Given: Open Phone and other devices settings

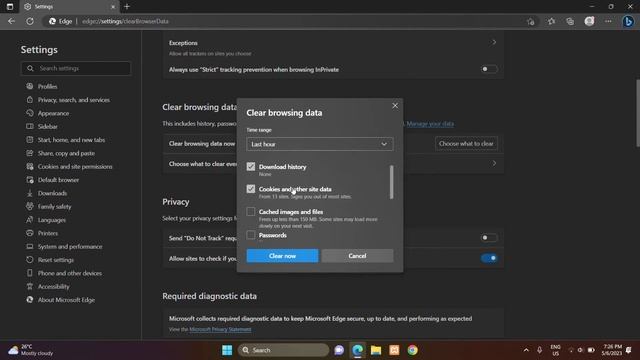Looking at the screenshot, I should pos(69,273).
